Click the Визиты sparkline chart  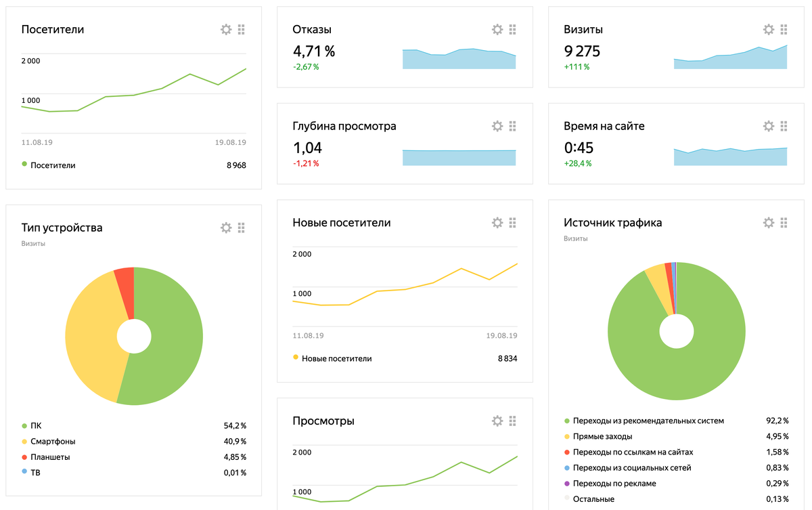(x=731, y=57)
